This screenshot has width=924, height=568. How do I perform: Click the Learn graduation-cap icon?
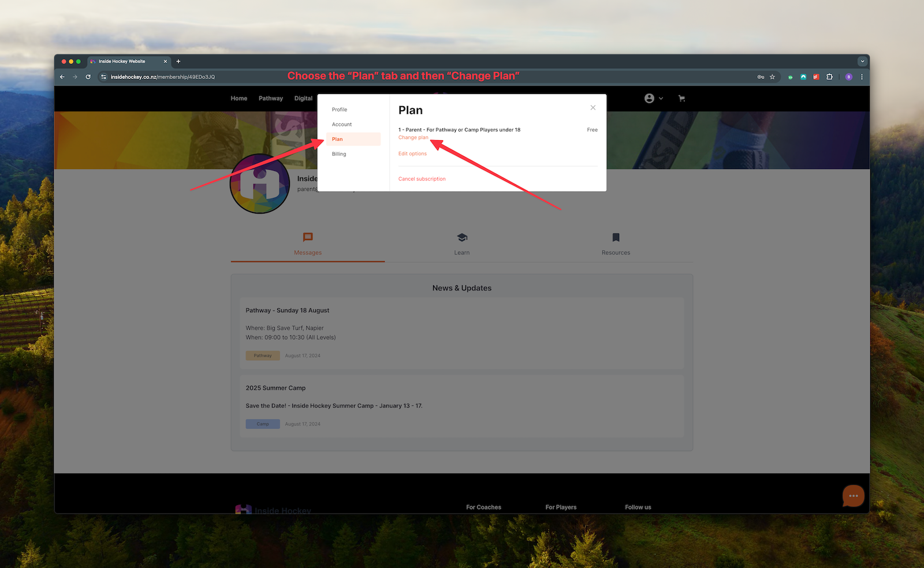point(462,237)
